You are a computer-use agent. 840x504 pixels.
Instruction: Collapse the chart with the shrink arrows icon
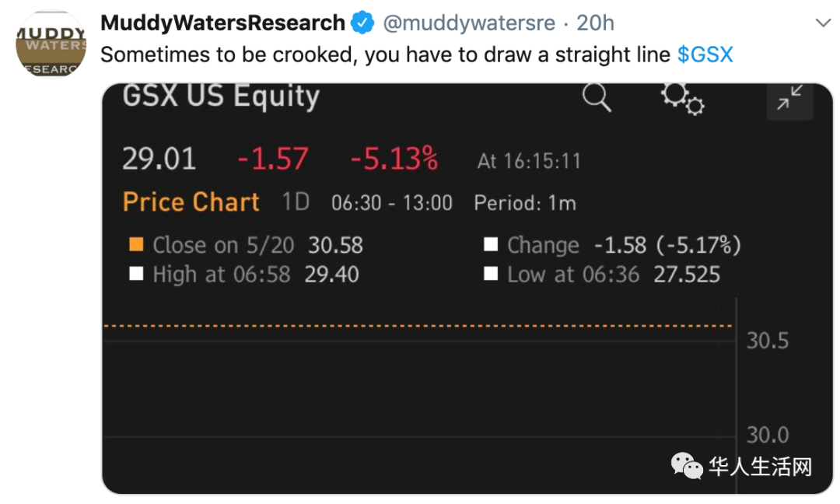(x=789, y=98)
